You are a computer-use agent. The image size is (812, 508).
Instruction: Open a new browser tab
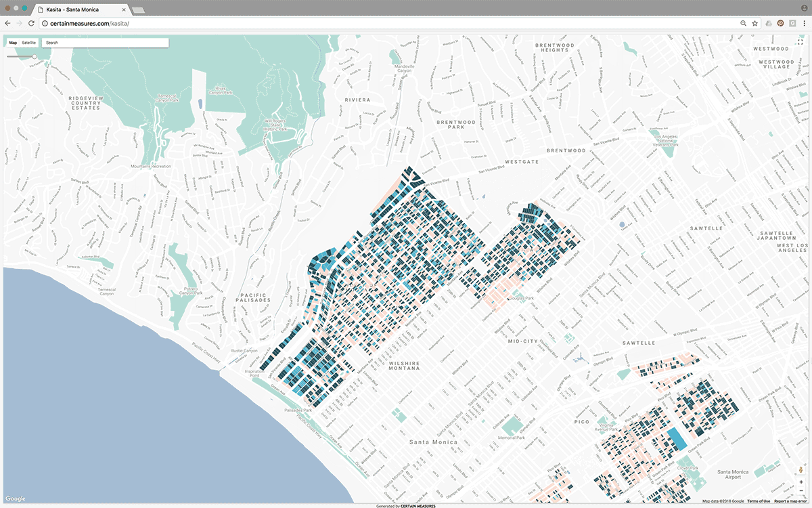click(138, 11)
